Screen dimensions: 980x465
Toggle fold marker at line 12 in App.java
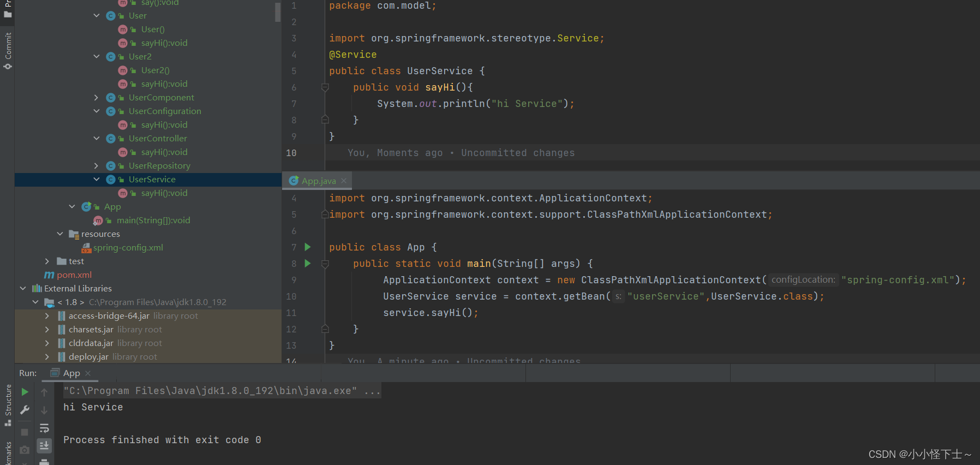[x=325, y=329]
